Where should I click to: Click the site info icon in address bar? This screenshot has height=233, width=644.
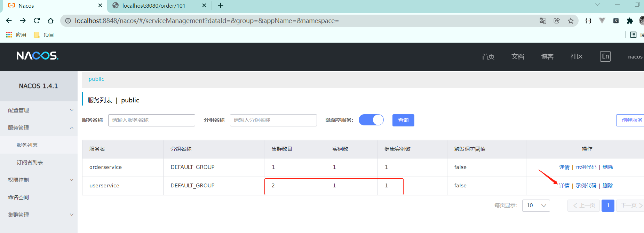click(68, 21)
